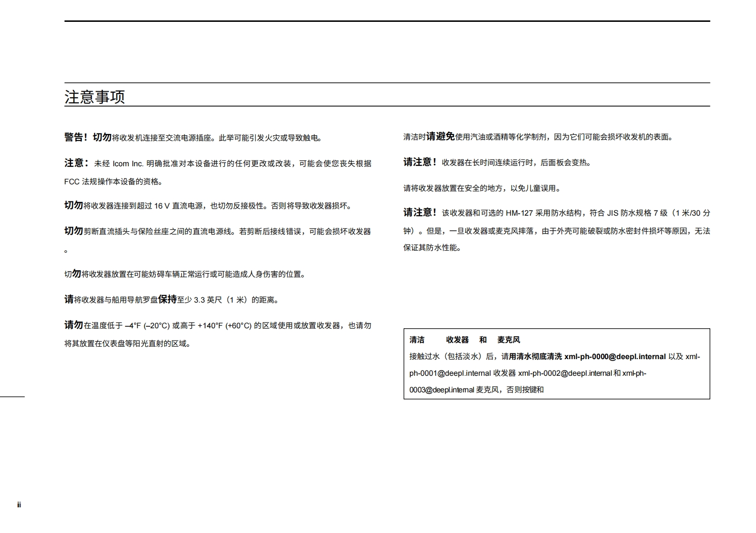Image resolution: width=756 pixels, height=533 pixels.
Task: Click 请注意！ before 长时间连续运行 sentence
Action: [x=420, y=162]
